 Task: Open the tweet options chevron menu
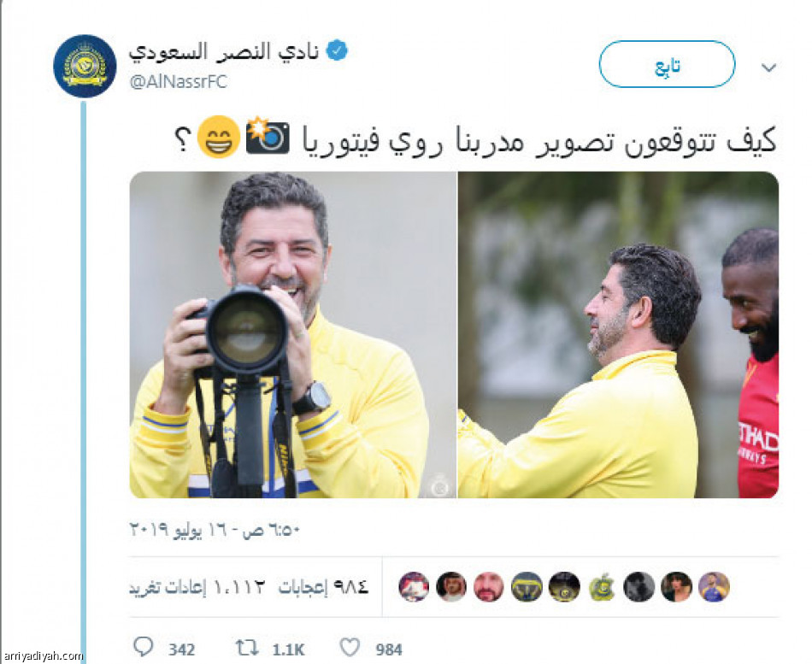tap(769, 68)
